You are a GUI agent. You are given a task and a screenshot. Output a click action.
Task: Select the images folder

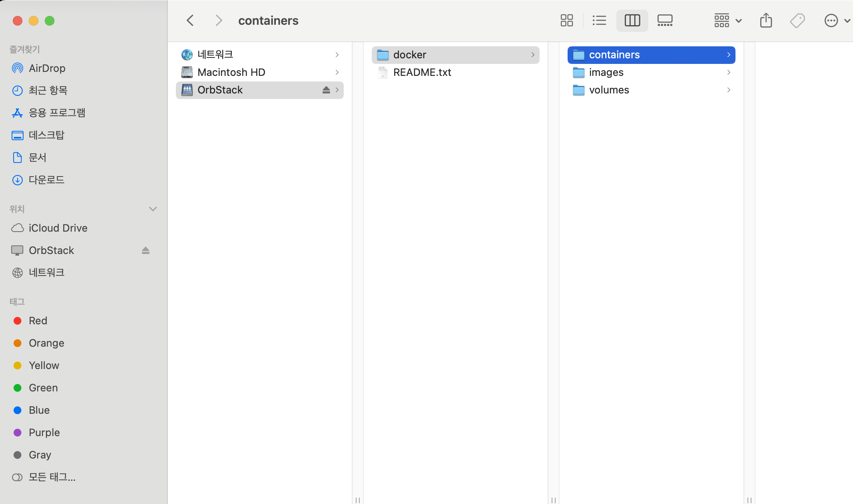652,72
